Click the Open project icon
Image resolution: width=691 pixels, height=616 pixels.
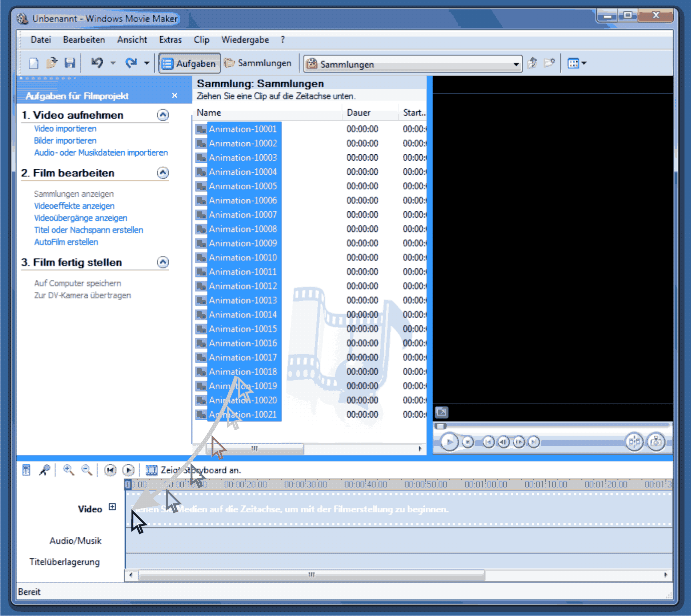(x=52, y=63)
